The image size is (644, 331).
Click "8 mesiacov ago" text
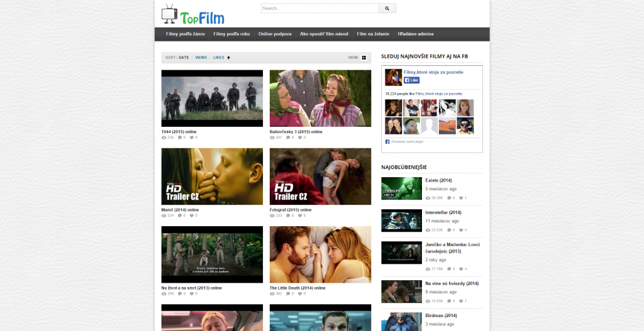(x=441, y=292)
